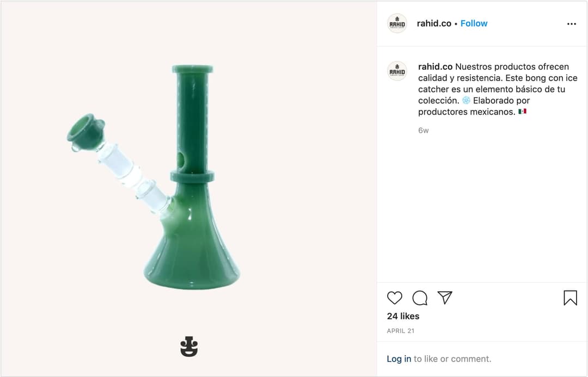Click the 6w timestamp under the caption
Viewport: 588px width, 377px height.
tap(424, 131)
